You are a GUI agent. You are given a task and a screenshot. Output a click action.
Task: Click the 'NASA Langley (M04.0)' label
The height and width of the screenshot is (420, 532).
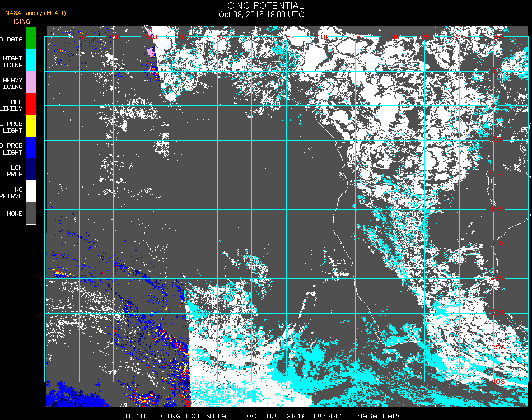click(35, 13)
